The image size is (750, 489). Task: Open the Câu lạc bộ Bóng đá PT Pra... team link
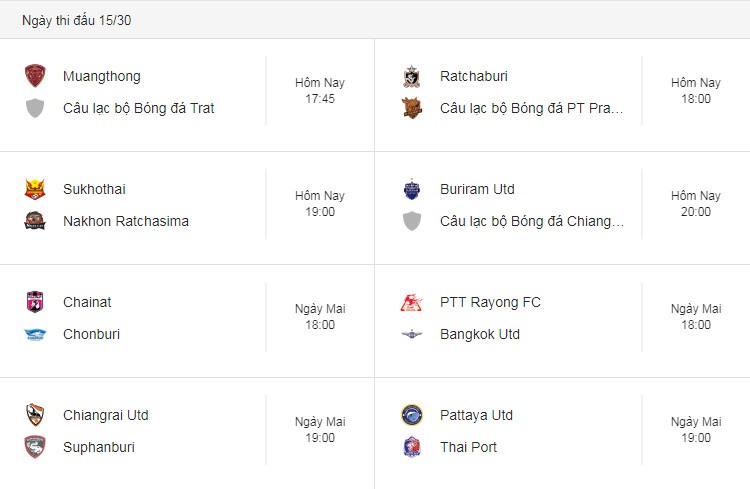point(531,109)
